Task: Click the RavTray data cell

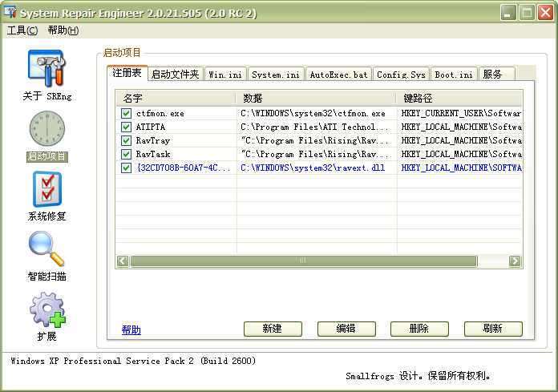Action: tap(314, 140)
